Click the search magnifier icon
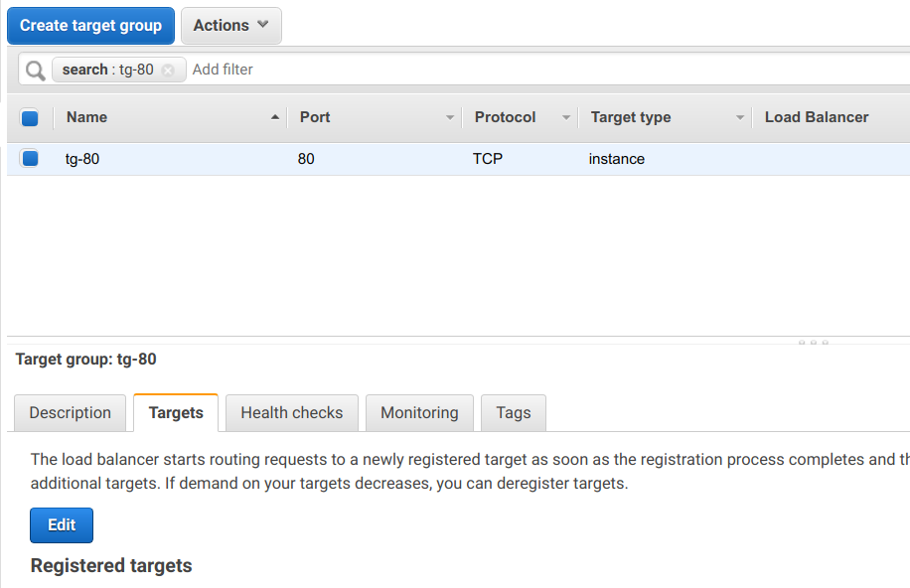 click(36, 71)
